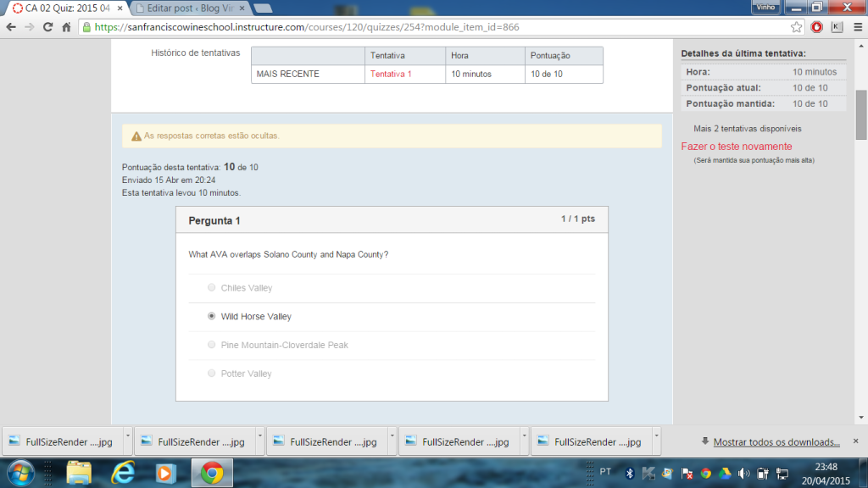This screenshot has width=868, height=488.
Task: Switch to the Editar post browser tab
Action: (186, 8)
